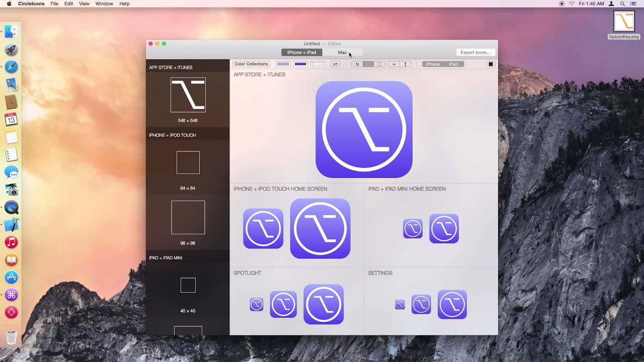The image size is (644, 362).
Task: Click the large App Store icon preview
Action: (364, 129)
